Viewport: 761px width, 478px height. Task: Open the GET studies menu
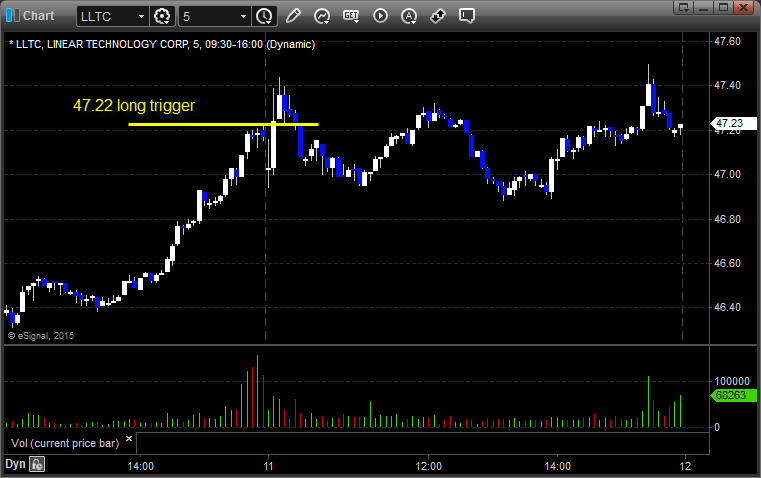[351, 16]
